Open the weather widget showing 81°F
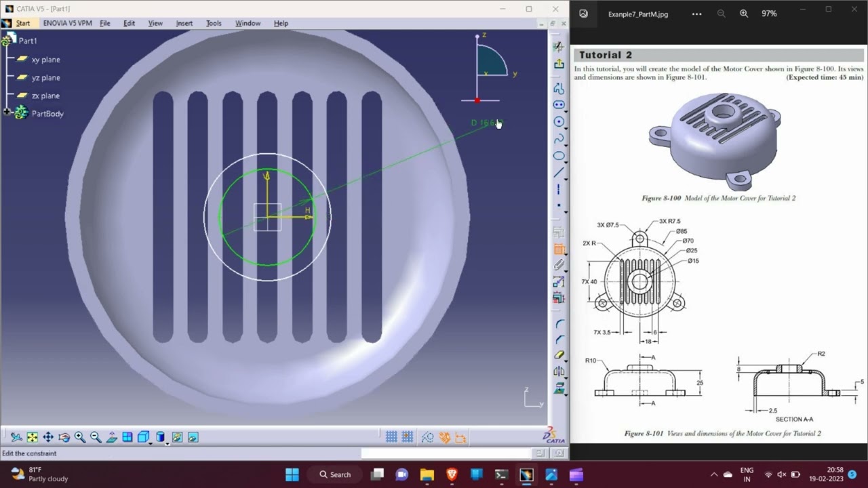The width and height of the screenshot is (868, 488). click(x=39, y=474)
